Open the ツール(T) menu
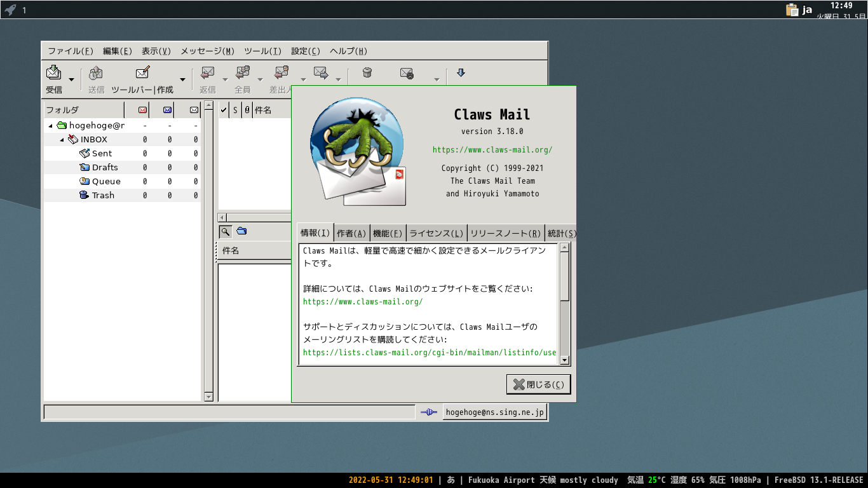Screen dimensions: 868x488 (x=262, y=51)
